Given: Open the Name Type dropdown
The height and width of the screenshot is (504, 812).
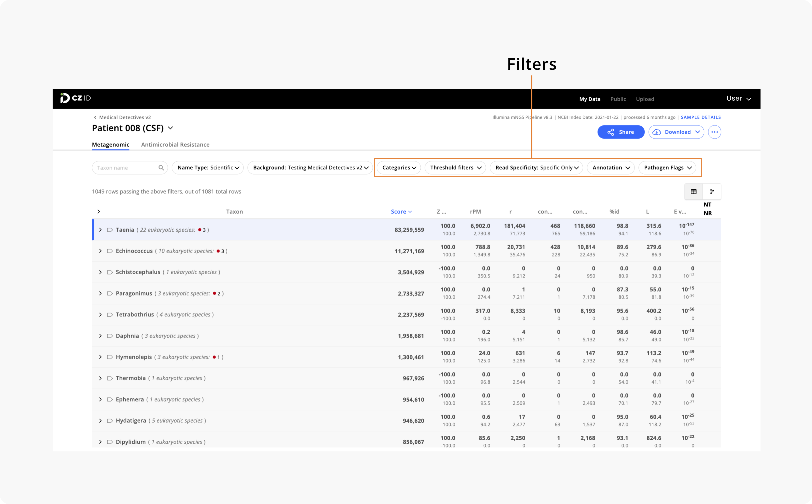Looking at the screenshot, I should (208, 168).
